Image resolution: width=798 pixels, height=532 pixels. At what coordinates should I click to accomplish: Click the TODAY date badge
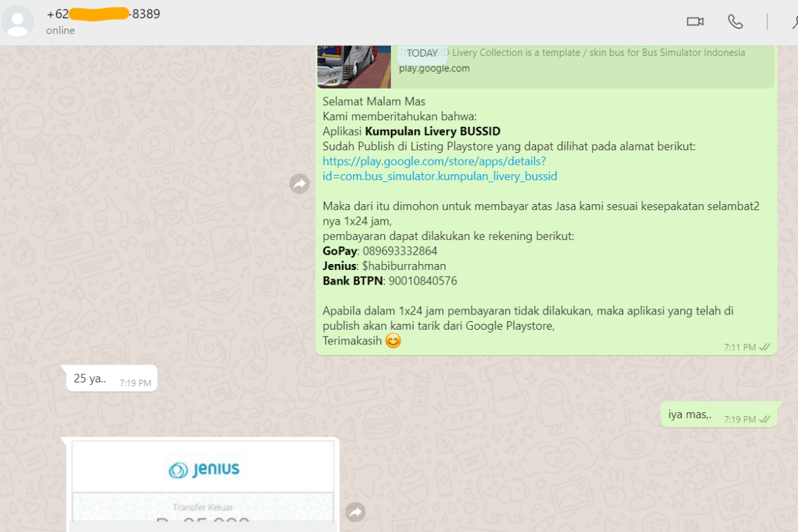422,53
